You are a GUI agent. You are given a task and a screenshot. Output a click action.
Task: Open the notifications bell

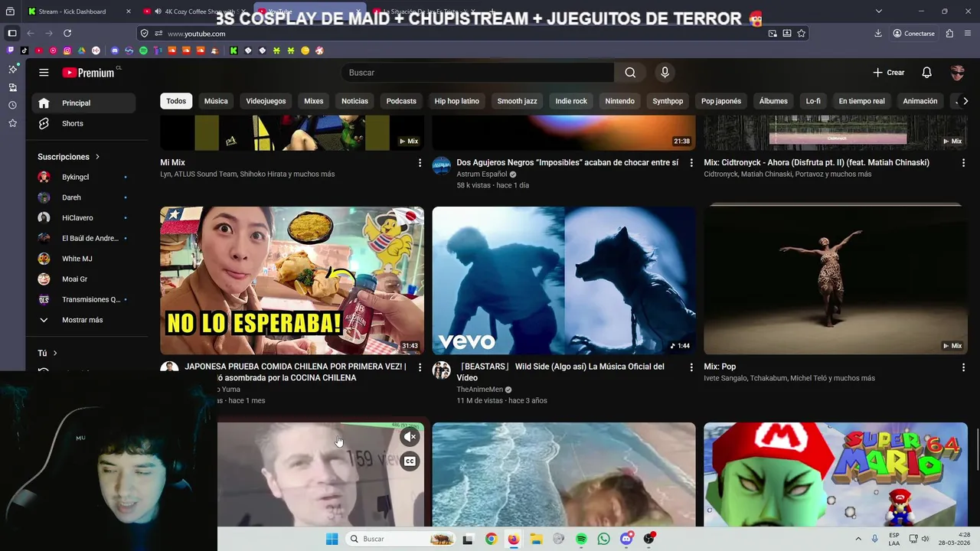click(x=926, y=73)
